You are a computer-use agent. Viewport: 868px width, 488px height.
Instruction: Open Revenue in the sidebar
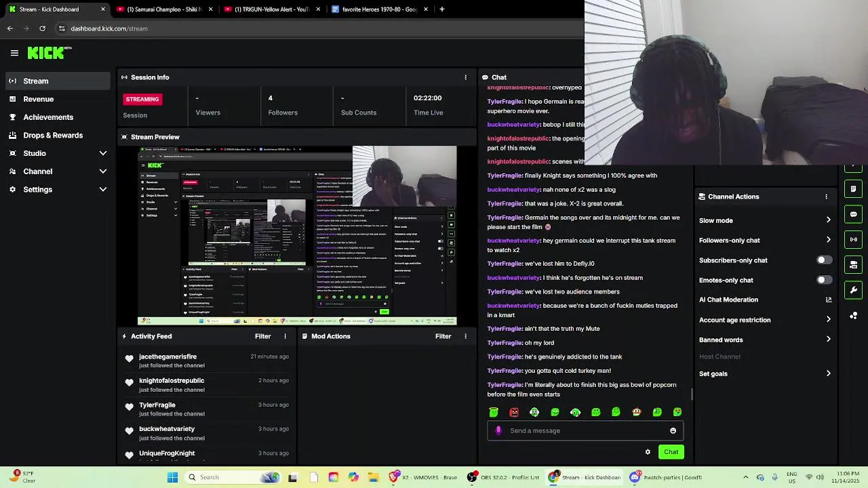tap(58, 99)
